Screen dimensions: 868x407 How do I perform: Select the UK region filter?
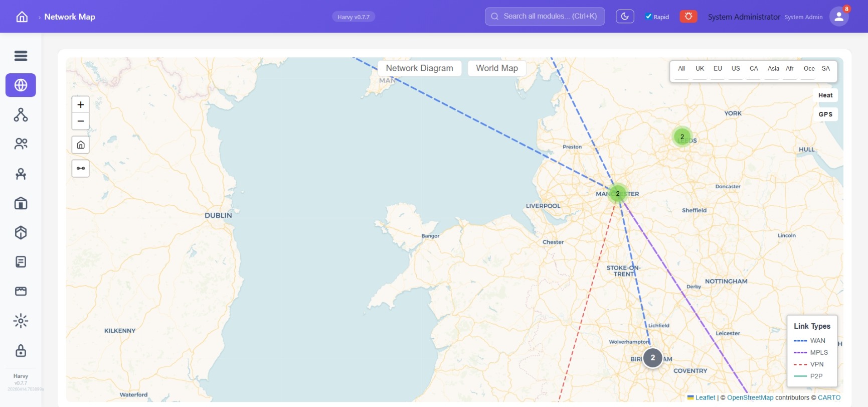pyautogui.click(x=700, y=69)
